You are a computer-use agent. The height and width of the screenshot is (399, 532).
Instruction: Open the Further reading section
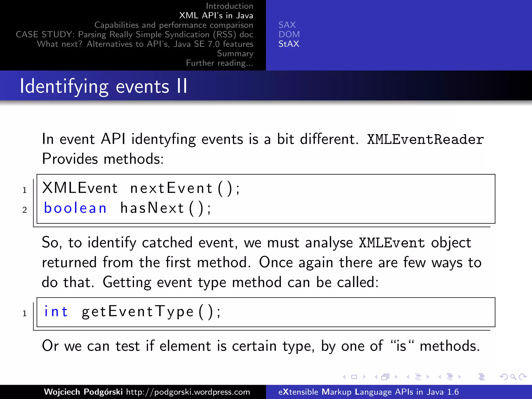pos(220,63)
